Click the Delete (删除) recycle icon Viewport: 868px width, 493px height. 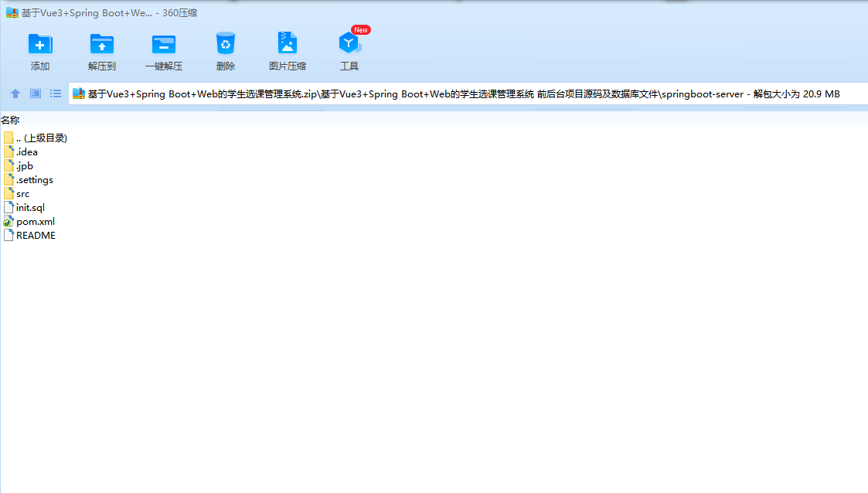coord(225,43)
